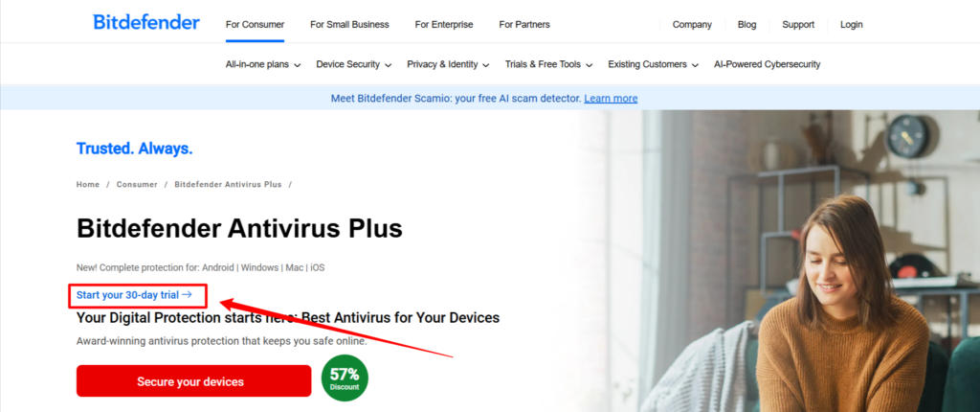Viewport: 980px width, 412px height.
Task: Expand Privacy & Identity menu
Action: click(x=448, y=64)
